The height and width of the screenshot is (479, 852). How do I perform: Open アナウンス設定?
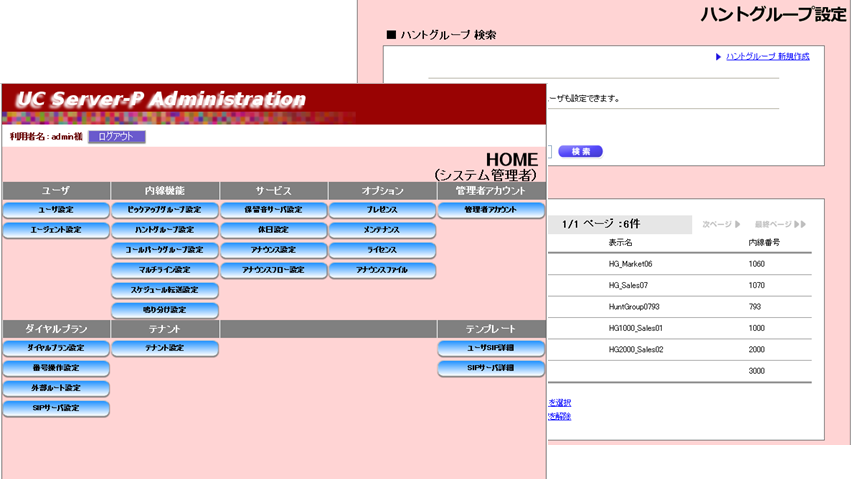point(273,250)
